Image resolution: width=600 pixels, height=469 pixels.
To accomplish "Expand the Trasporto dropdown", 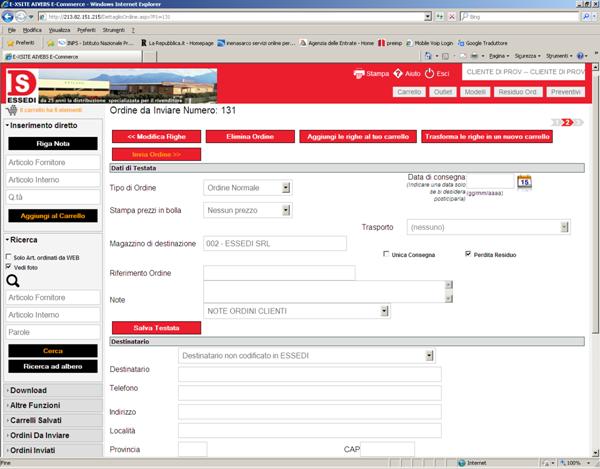I will coord(565,227).
